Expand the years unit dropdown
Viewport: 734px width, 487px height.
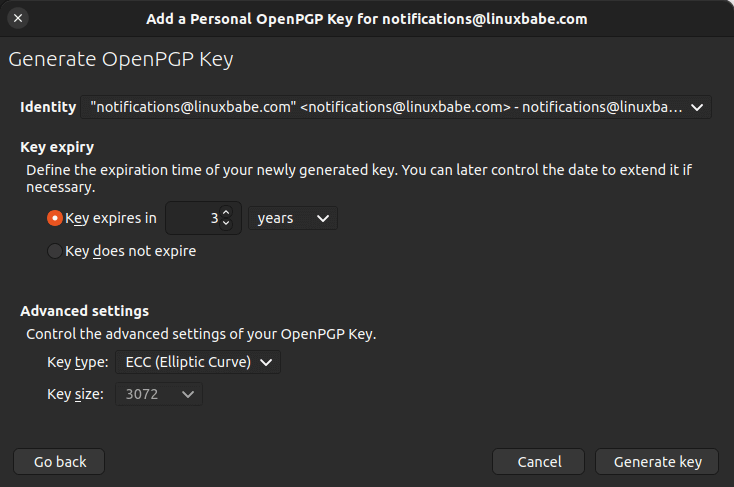click(293, 218)
